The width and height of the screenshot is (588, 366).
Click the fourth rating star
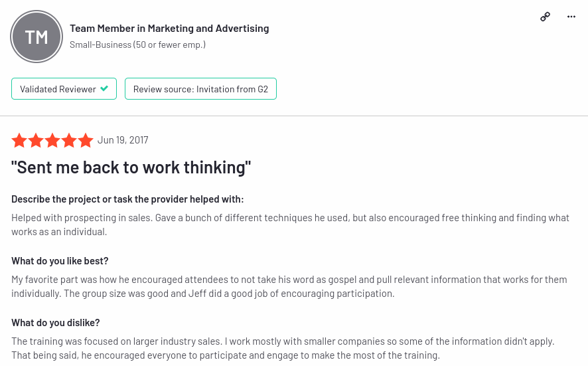coord(69,140)
